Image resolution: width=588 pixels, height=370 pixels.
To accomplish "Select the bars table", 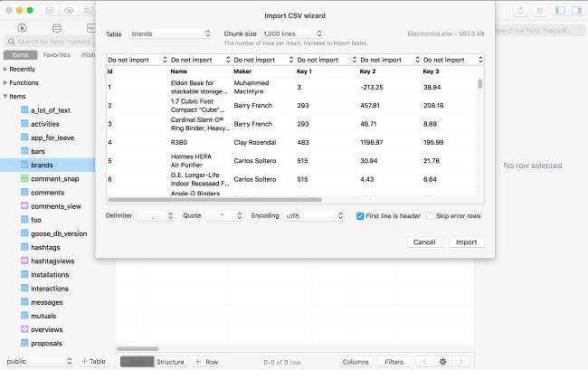I will (x=38, y=151).
